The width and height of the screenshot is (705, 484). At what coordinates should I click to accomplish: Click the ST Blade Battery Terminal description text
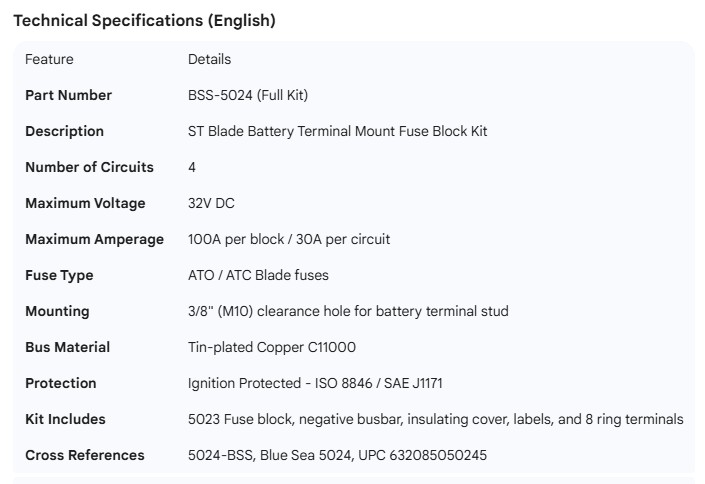pyautogui.click(x=337, y=131)
